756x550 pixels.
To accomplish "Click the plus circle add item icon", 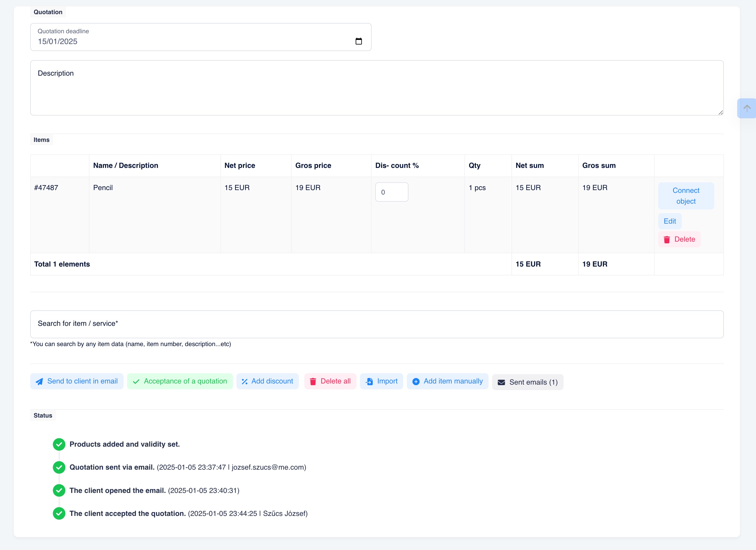I will pos(416,382).
